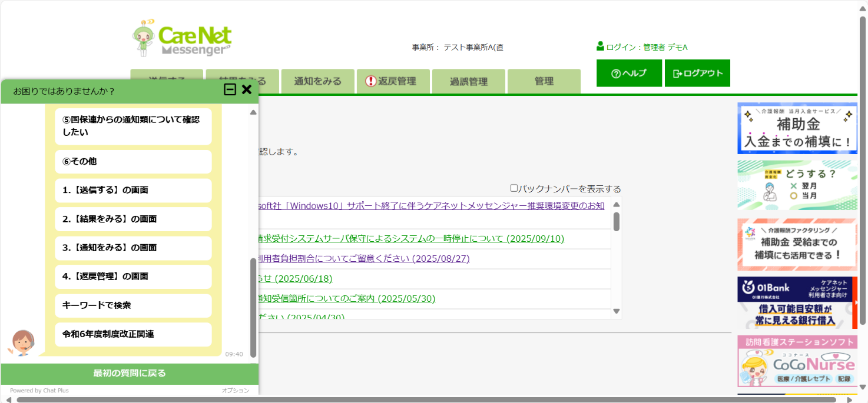Screen dimensions: 868x403
Task: Open the 2025/09/10 system maintenance notice link
Action: pos(410,239)
